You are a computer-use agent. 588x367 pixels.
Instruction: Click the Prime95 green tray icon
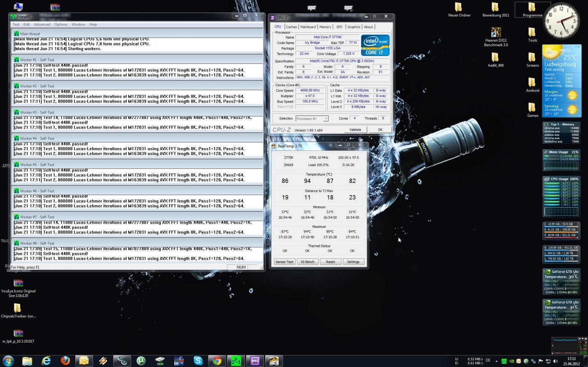[x=504, y=361]
